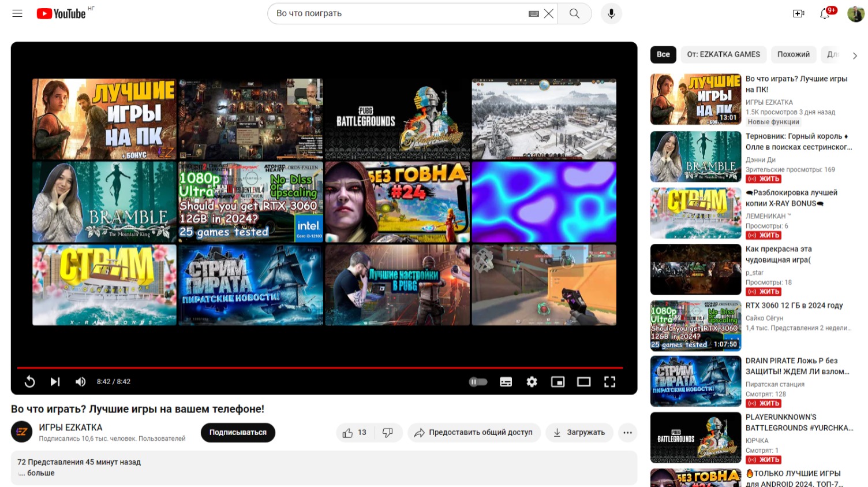Enable miniplayer mode
Viewport: 868px width, 487px height.
(558, 381)
